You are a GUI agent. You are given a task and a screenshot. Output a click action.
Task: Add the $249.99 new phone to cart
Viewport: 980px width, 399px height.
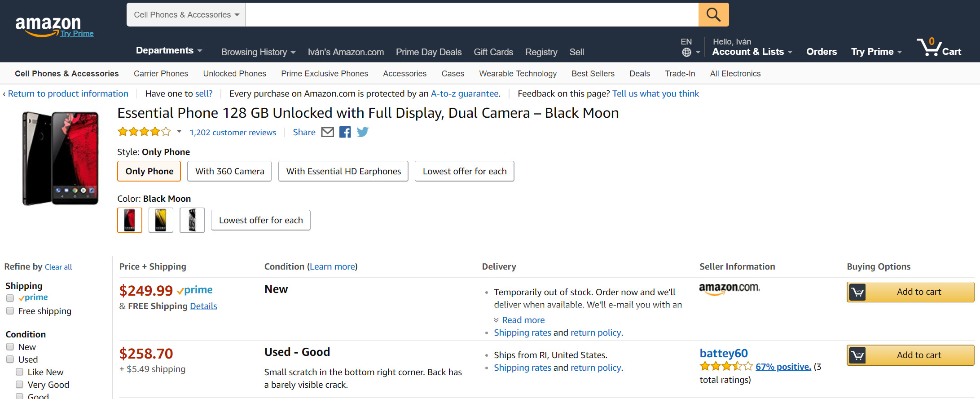coord(910,292)
